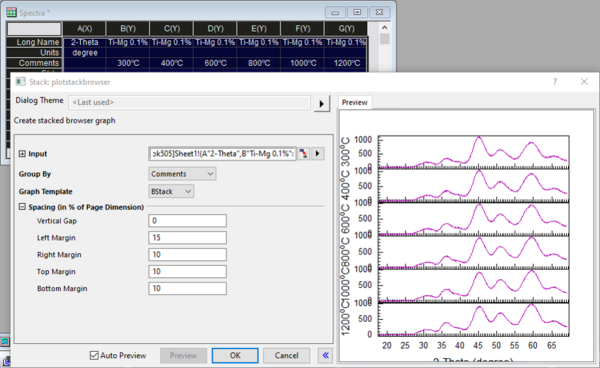
Task: Click the Spectra worksheet icon in its title bar
Action: click(x=11, y=13)
